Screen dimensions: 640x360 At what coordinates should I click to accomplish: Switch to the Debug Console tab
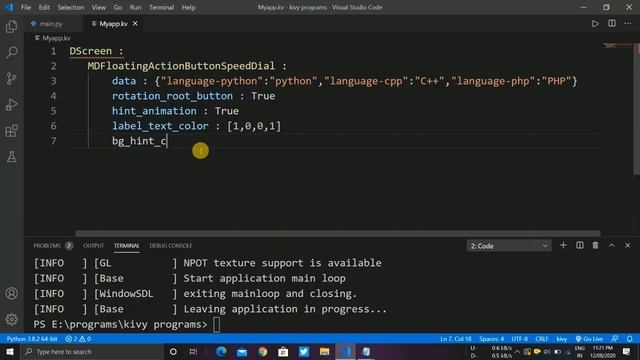point(171,245)
